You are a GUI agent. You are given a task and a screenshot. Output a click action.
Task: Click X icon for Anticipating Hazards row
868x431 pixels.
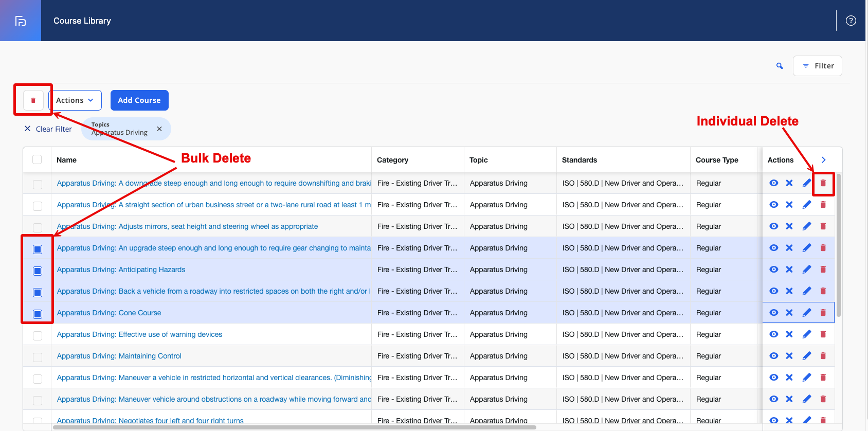(789, 270)
